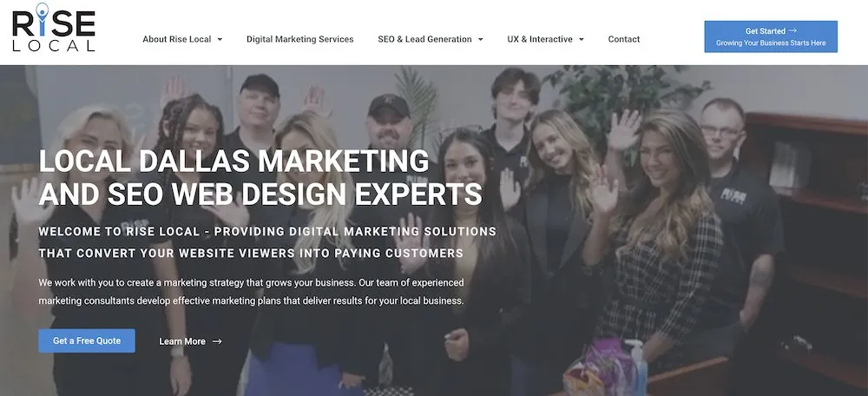This screenshot has width=868, height=396.
Task: Open the About Rise Local menu
Action: point(176,39)
